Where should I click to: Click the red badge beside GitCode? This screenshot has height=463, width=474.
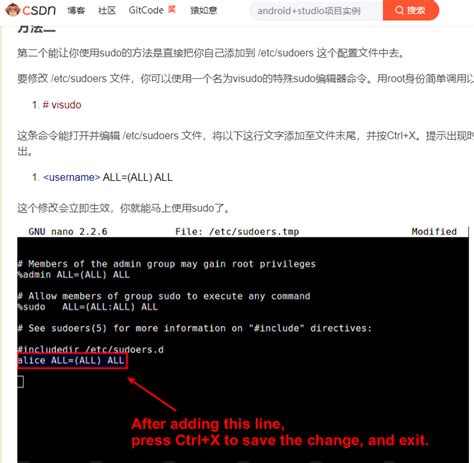point(172,9)
